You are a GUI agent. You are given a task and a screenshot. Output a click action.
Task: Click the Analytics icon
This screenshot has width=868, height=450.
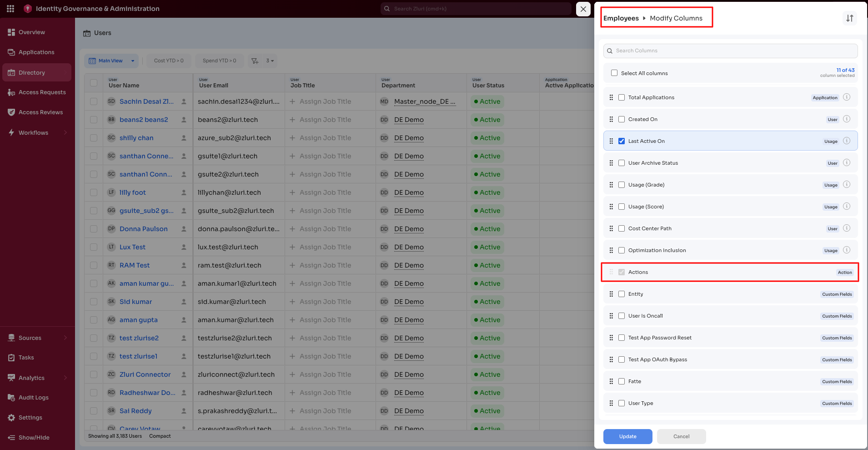pos(11,378)
